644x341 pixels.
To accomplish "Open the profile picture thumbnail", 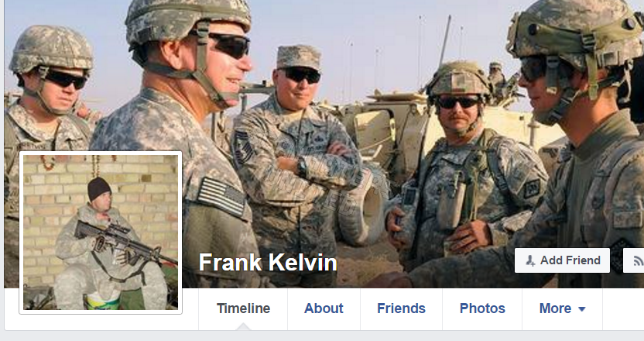I will [x=101, y=232].
